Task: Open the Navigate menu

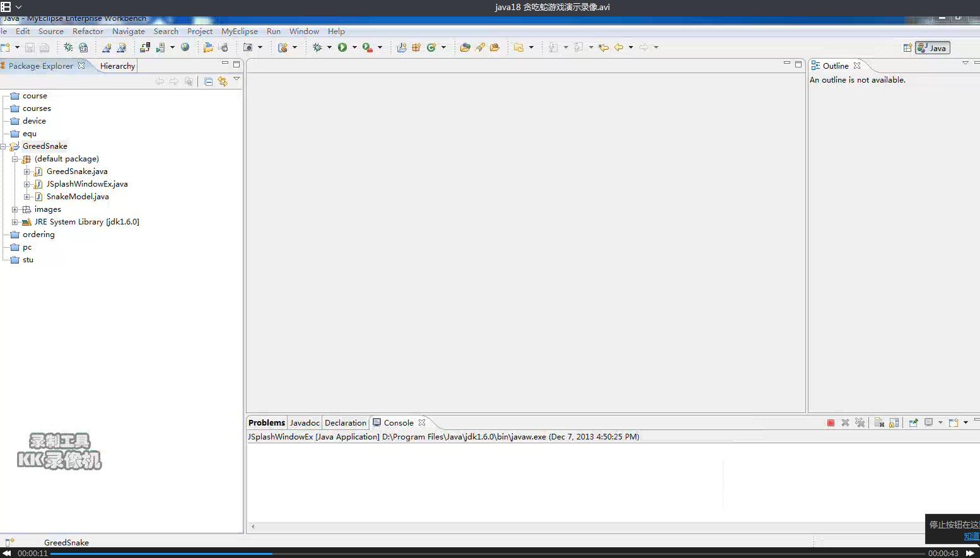Action: coord(129,32)
